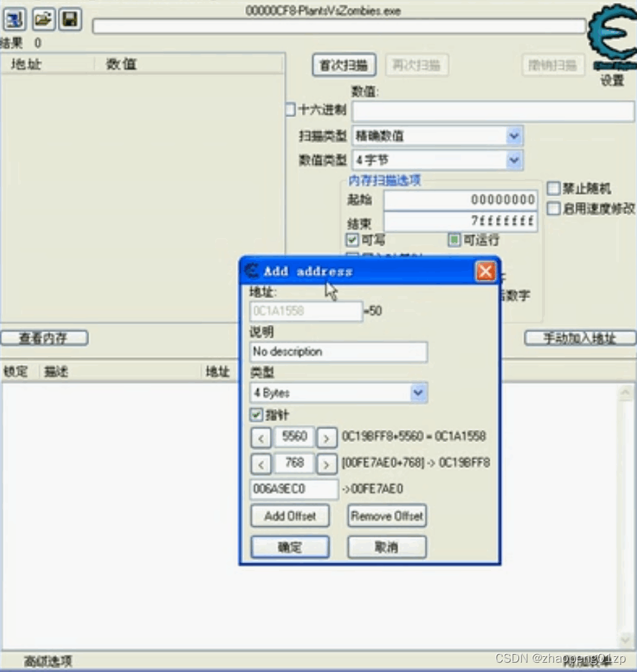Open the 扫描类型 精确数值 dropdown
This screenshot has width=637, height=672.
437,137
